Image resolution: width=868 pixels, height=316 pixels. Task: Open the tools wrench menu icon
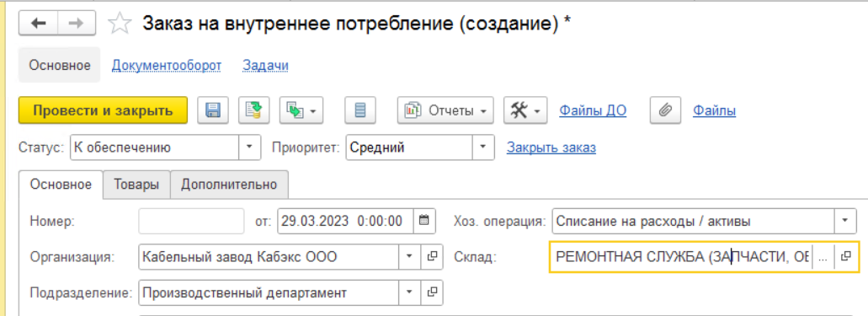(x=525, y=110)
